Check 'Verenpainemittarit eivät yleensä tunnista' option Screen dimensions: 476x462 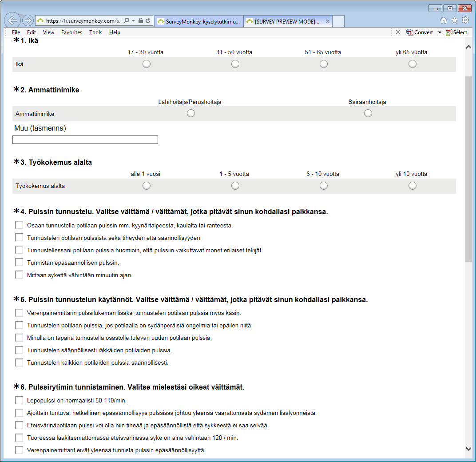[x=19, y=450]
